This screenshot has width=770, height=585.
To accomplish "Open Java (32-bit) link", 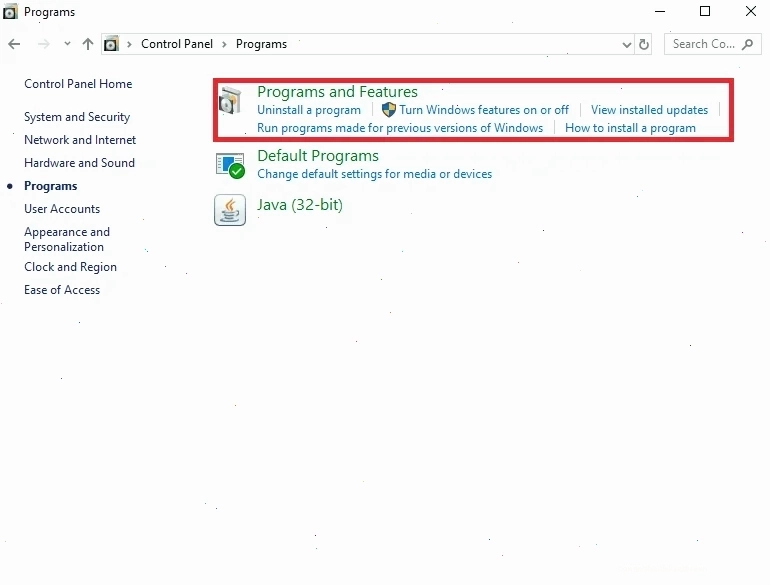I will tap(300, 205).
